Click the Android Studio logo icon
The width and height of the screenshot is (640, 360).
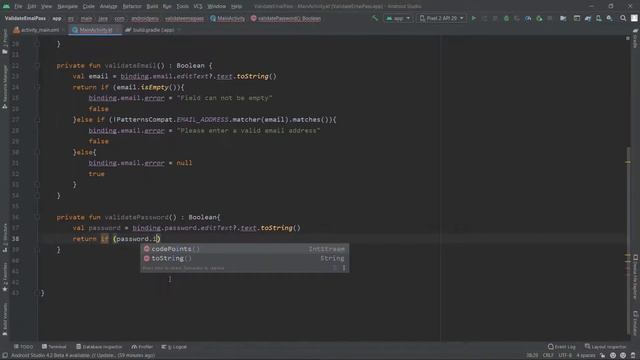(x=7, y=7)
